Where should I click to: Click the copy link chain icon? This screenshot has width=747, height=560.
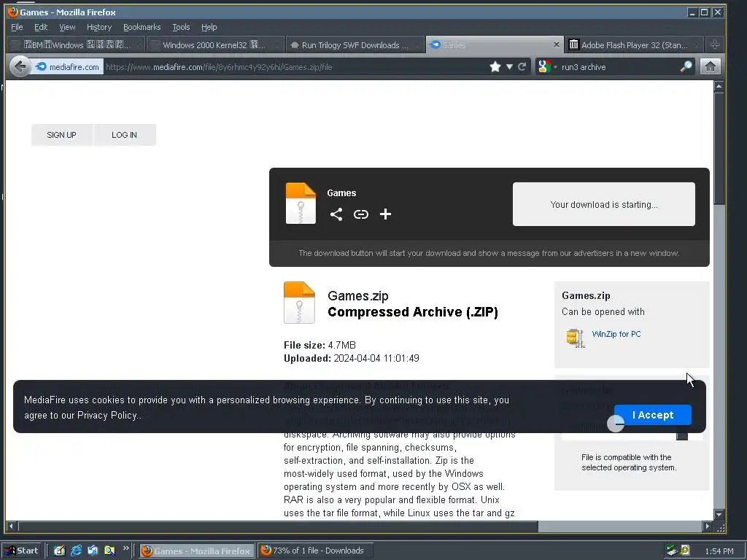tap(361, 214)
